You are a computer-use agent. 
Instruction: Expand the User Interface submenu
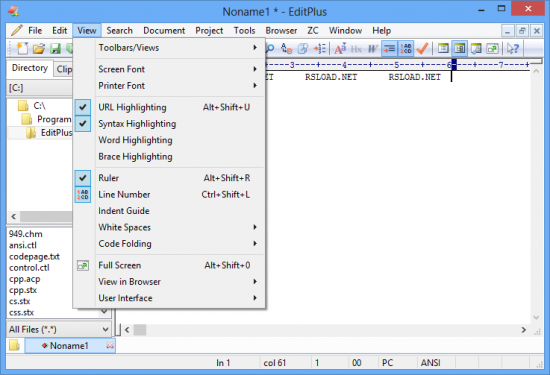170,298
